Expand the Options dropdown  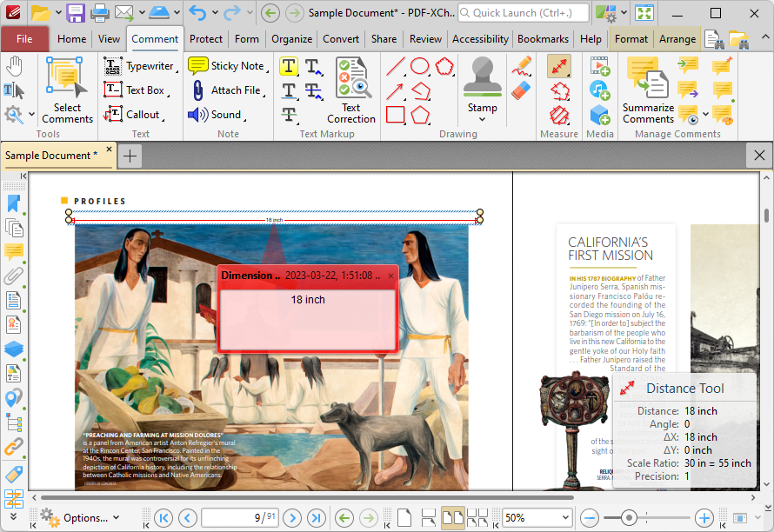coord(117,518)
